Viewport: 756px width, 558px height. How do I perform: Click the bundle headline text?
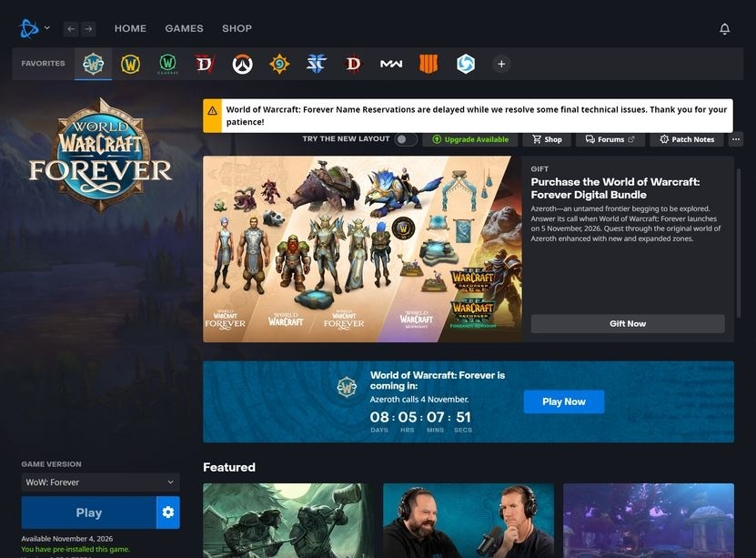click(615, 188)
